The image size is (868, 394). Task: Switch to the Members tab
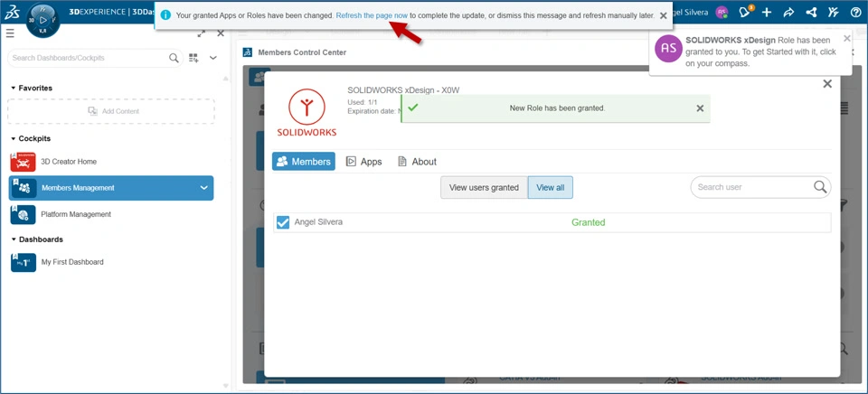[304, 162]
